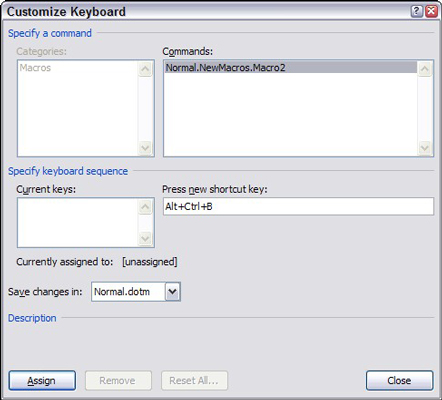Click Current keys scroll up arrow
Image resolution: width=442 pixels, height=400 pixels.
point(145,207)
